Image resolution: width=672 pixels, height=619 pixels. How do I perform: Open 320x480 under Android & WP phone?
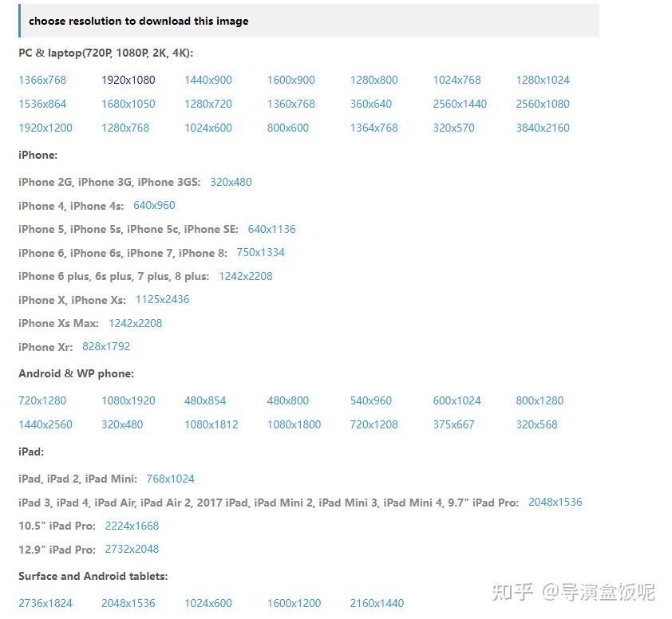122,425
